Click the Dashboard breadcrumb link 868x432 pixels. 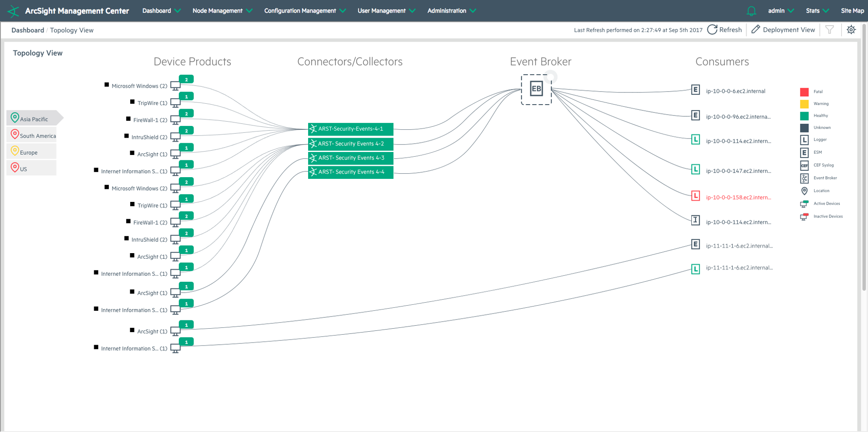pyautogui.click(x=28, y=30)
